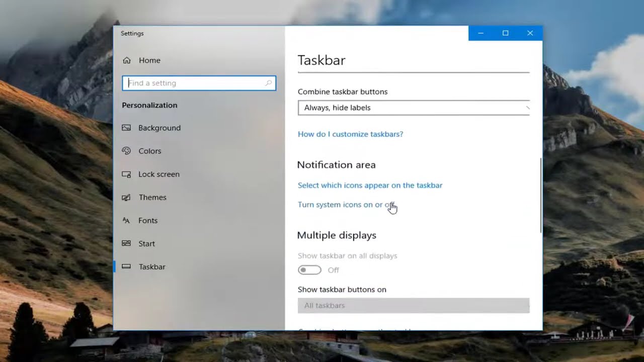The height and width of the screenshot is (362, 644).
Task: Minimize the Settings window
Action: tap(480, 33)
